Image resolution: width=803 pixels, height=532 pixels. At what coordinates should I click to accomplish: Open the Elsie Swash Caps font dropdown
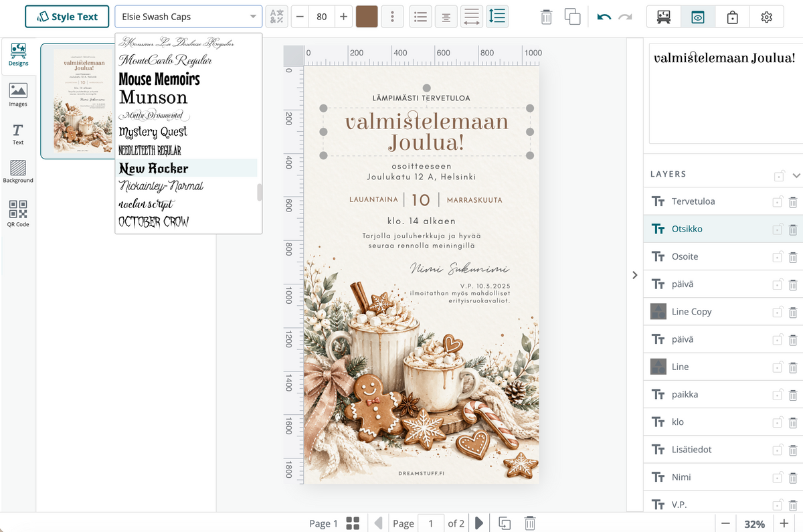tap(189, 17)
